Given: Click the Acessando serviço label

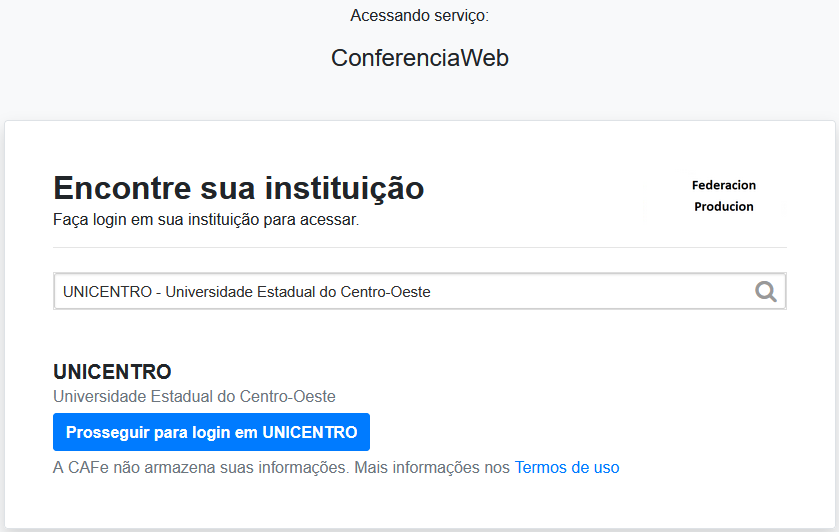Looking at the screenshot, I should (x=420, y=16).
